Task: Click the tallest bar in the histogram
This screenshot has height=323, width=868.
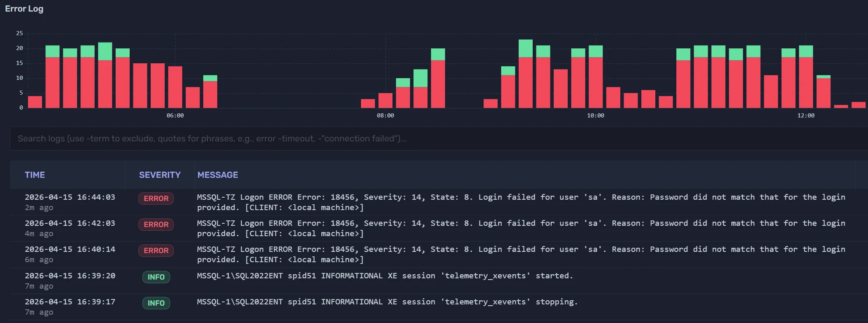Action: [x=525, y=74]
